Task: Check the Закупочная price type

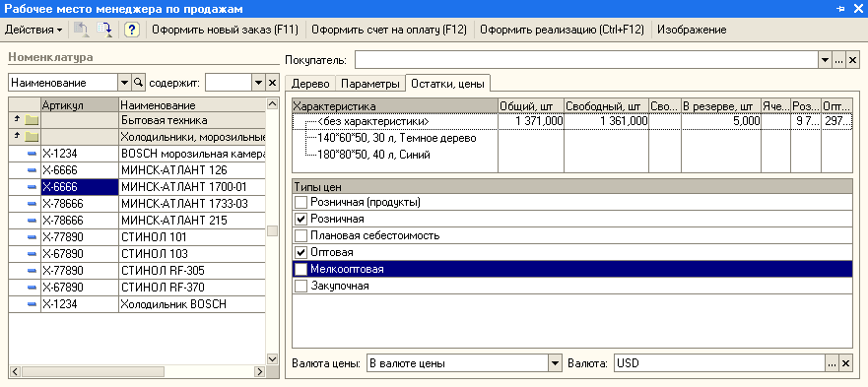Action: point(300,287)
